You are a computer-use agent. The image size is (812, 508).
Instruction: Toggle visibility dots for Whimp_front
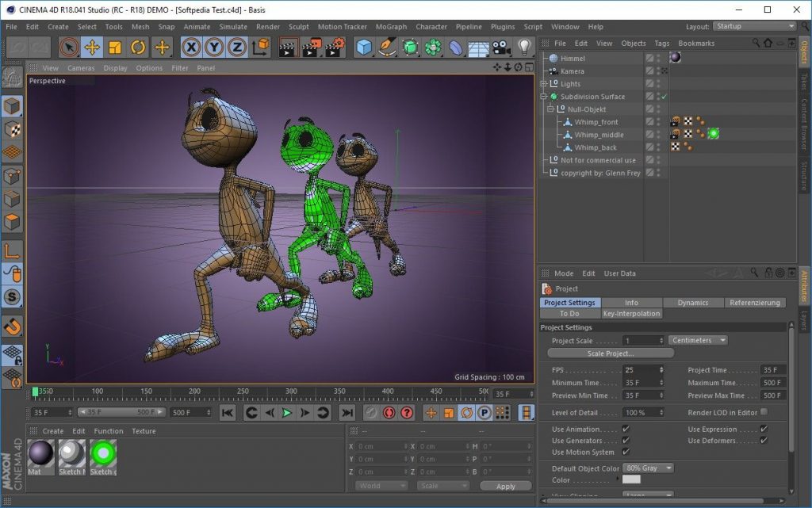pyautogui.click(x=659, y=122)
